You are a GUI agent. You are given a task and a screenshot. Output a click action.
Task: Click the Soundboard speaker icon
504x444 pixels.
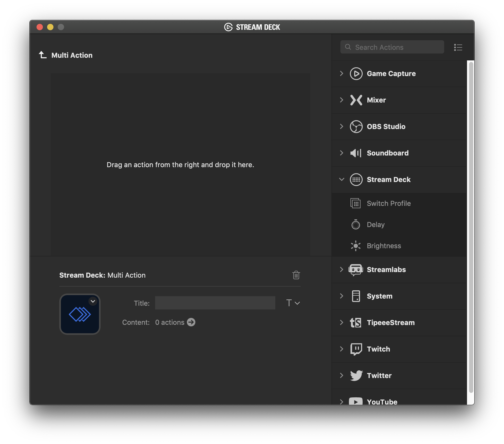pos(356,153)
